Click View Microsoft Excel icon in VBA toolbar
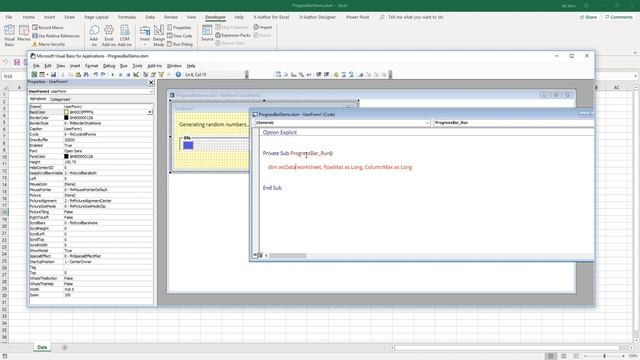This screenshot has height=360, width=640. 34,75
